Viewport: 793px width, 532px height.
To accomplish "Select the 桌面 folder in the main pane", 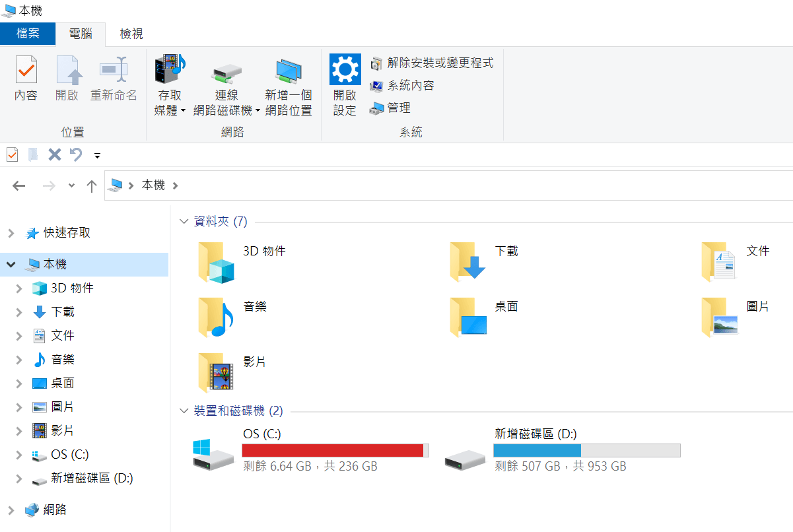I will [x=468, y=317].
